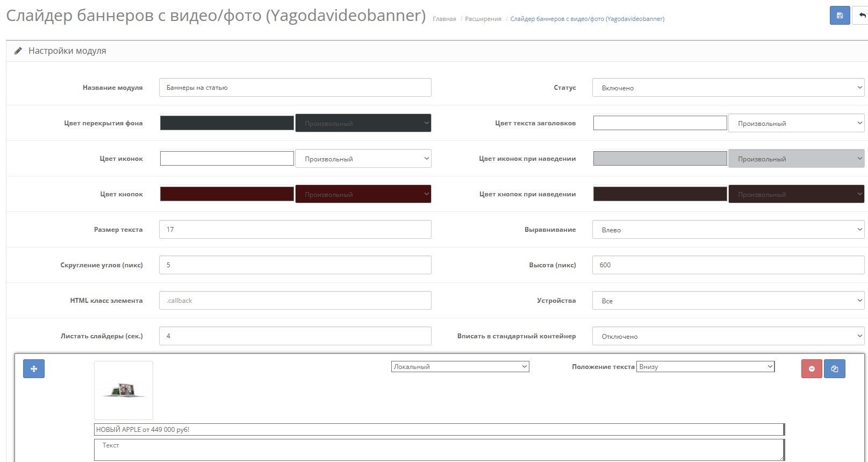The height and width of the screenshot is (462, 868).
Task: Open the Устройства dropdown
Action: tap(728, 301)
